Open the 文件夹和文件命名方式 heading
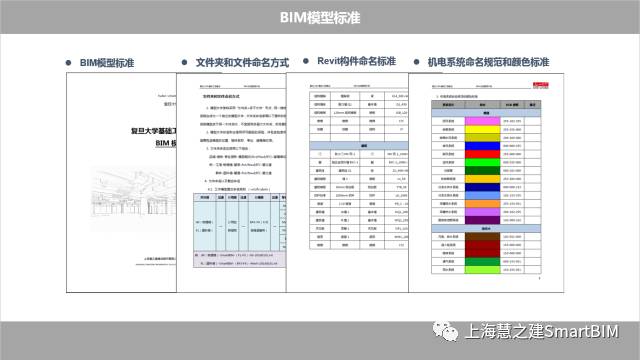Viewport: 640px width, 360px height. tap(242, 62)
